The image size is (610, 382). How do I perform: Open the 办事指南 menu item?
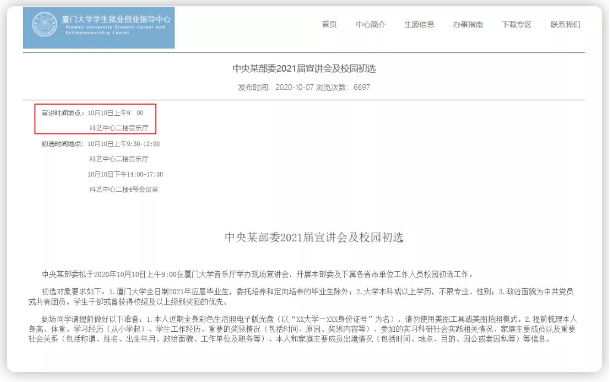click(468, 25)
